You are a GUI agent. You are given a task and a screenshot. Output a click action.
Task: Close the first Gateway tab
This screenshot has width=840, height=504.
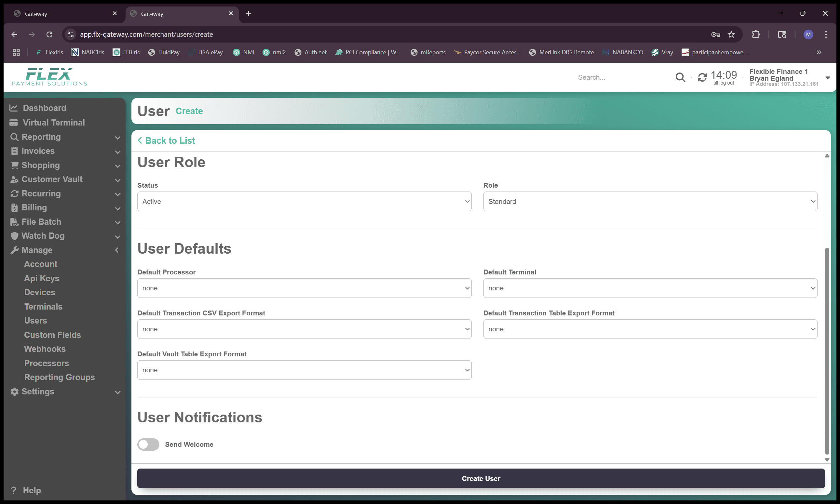coord(115,13)
